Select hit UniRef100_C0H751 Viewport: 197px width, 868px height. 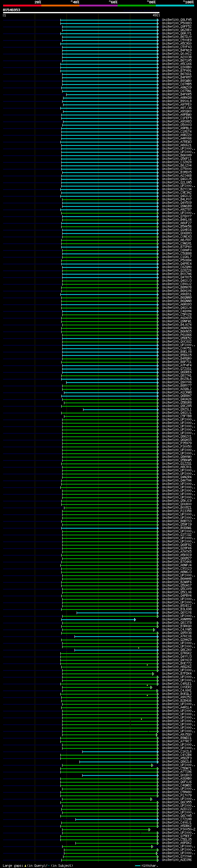click(x=177, y=349)
